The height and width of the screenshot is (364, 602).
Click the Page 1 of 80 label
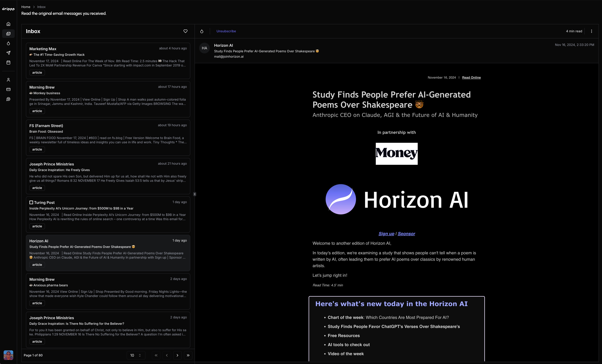point(33,355)
